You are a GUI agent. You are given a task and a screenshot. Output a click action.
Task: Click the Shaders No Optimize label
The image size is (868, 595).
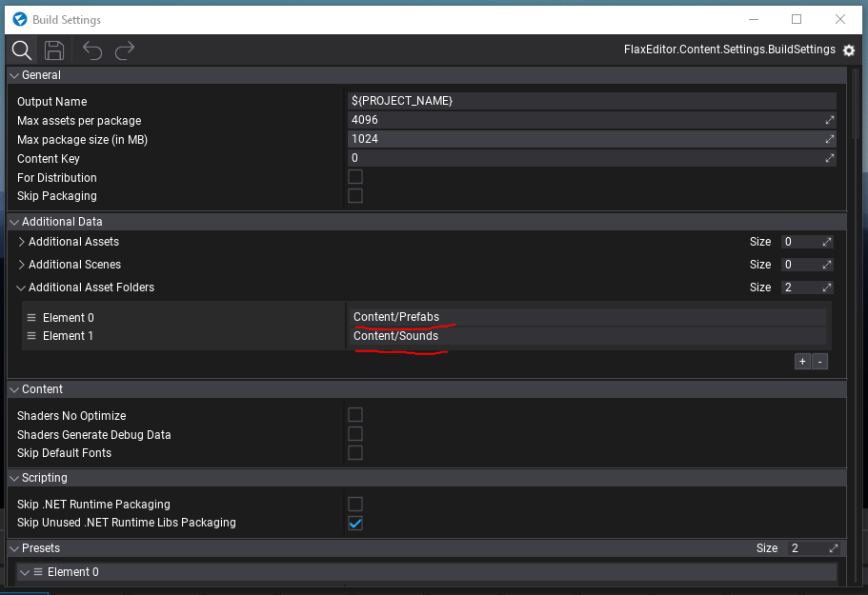tap(71, 416)
